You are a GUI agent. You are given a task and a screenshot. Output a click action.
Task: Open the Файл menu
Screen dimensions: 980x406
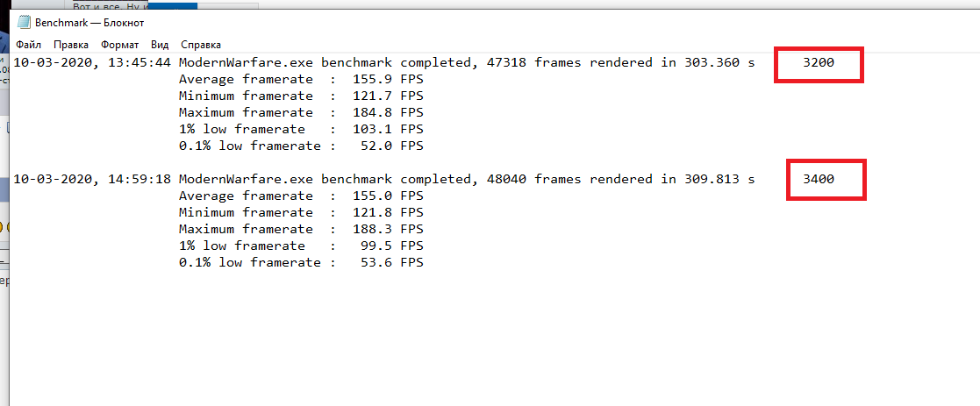point(28,45)
